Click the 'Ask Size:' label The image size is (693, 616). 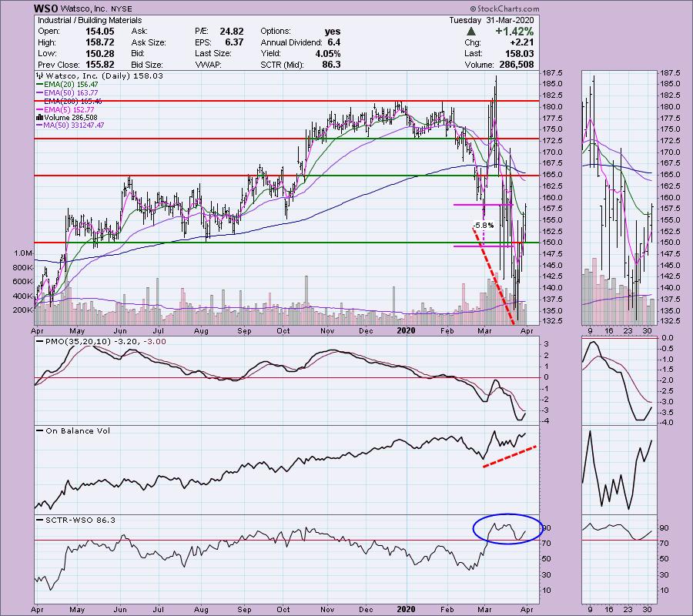pyautogui.click(x=149, y=42)
